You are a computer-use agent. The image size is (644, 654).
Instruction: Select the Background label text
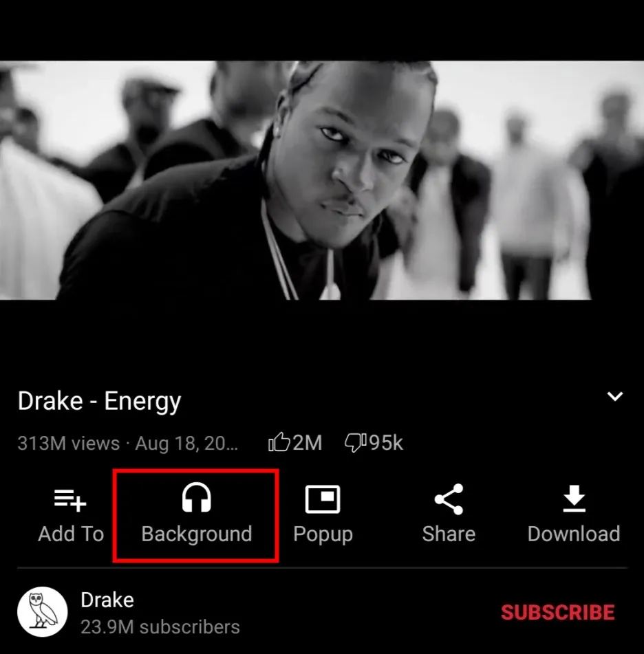click(197, 534)
